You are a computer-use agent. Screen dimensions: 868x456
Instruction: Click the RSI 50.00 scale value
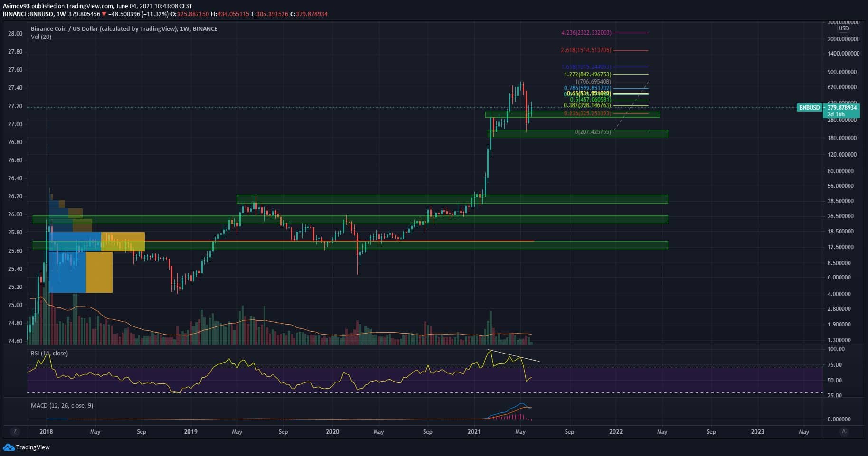[834, 381]
